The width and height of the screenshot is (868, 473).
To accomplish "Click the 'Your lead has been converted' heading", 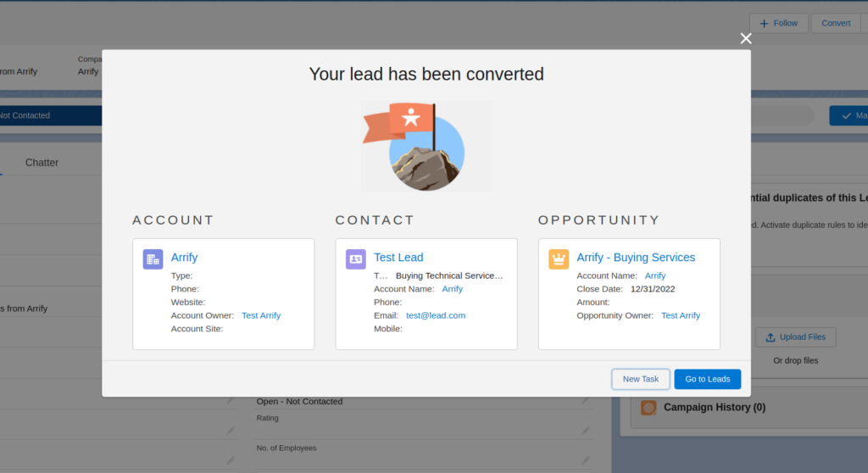I will point(426,74).
